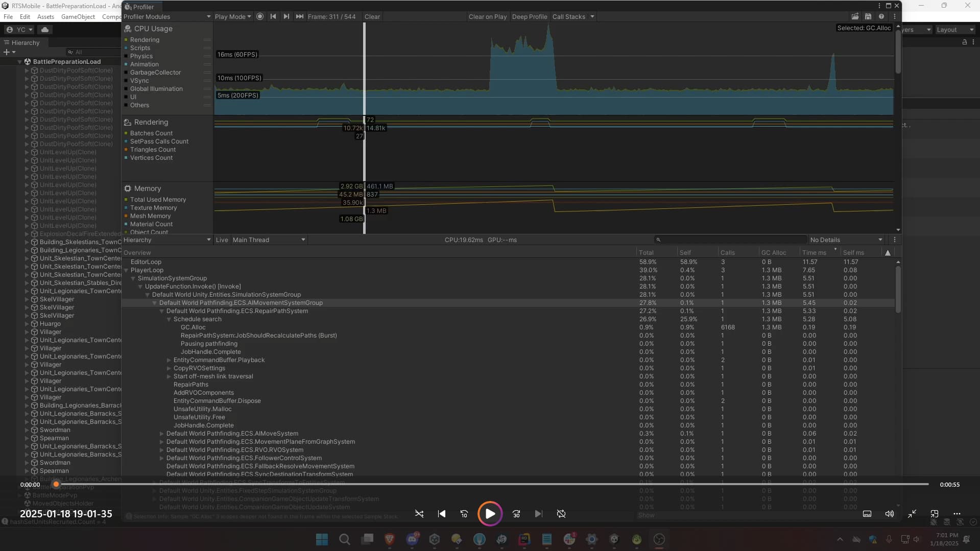Go to previous frame in Profiler

[x=273, y=16]
